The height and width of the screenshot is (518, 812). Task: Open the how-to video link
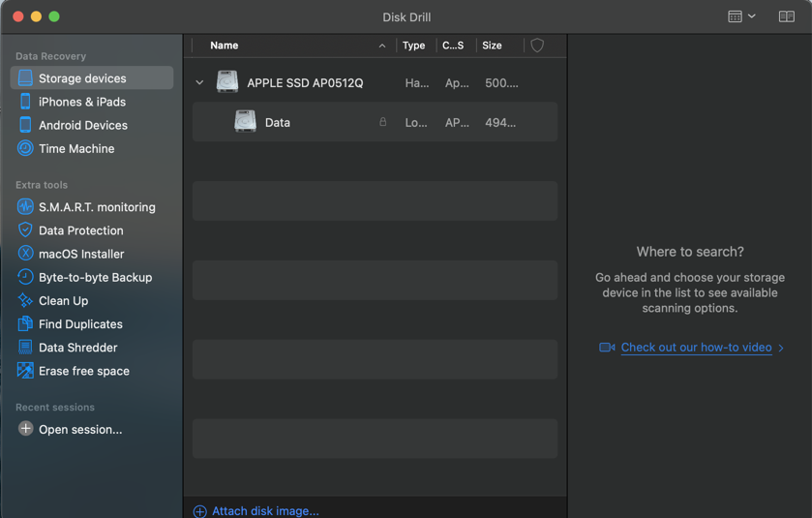pos(696,348)
